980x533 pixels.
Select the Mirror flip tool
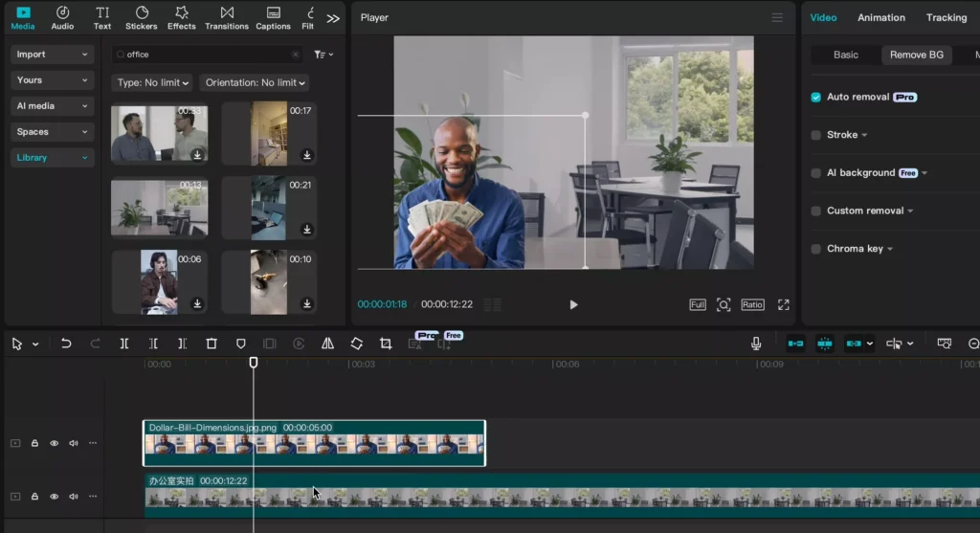pyautogui.click(x=327, y=344)
